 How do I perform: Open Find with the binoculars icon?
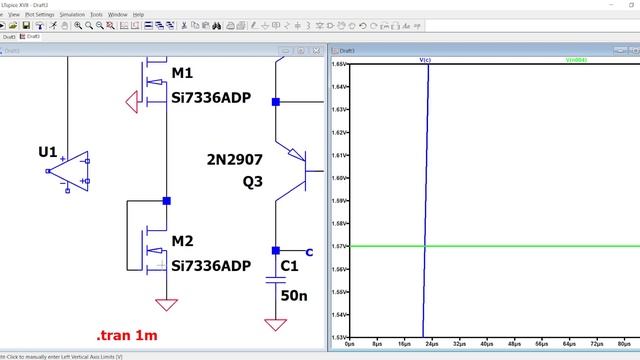[x=217, y=26]
